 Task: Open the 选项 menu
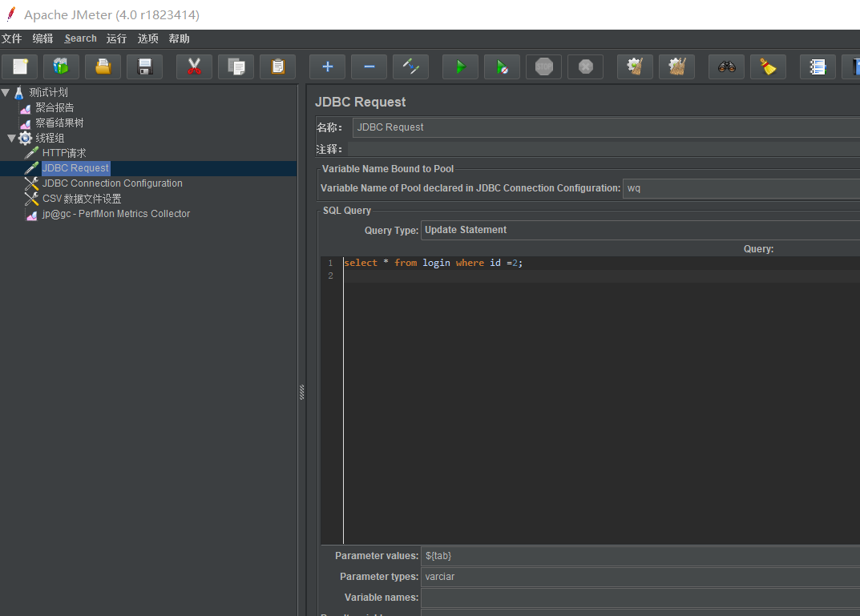coord(147,38)
